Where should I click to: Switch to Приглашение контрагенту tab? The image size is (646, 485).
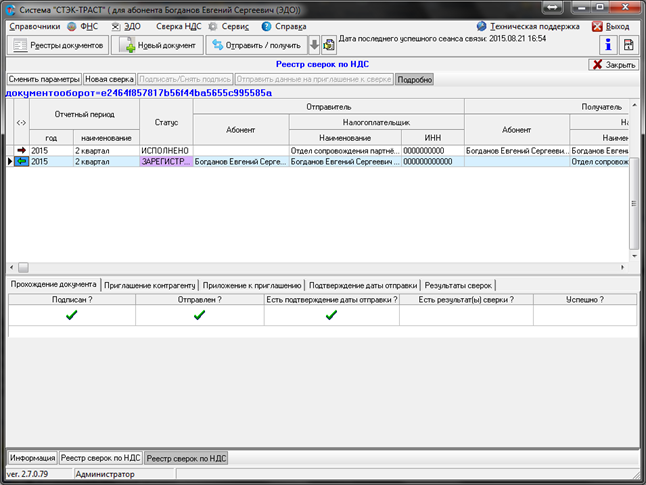150,285
